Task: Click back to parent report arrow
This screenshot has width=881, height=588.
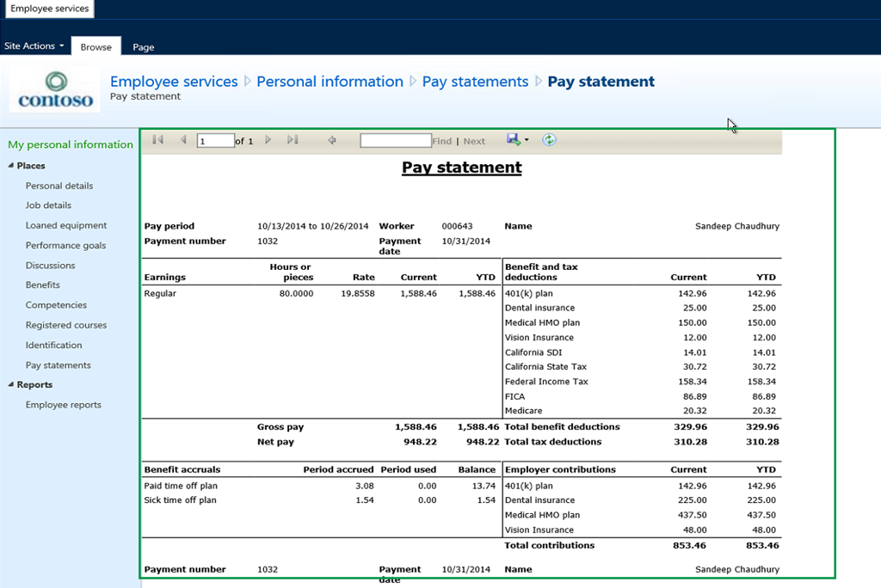Action: pyautogui.click(x=332, y=140)
